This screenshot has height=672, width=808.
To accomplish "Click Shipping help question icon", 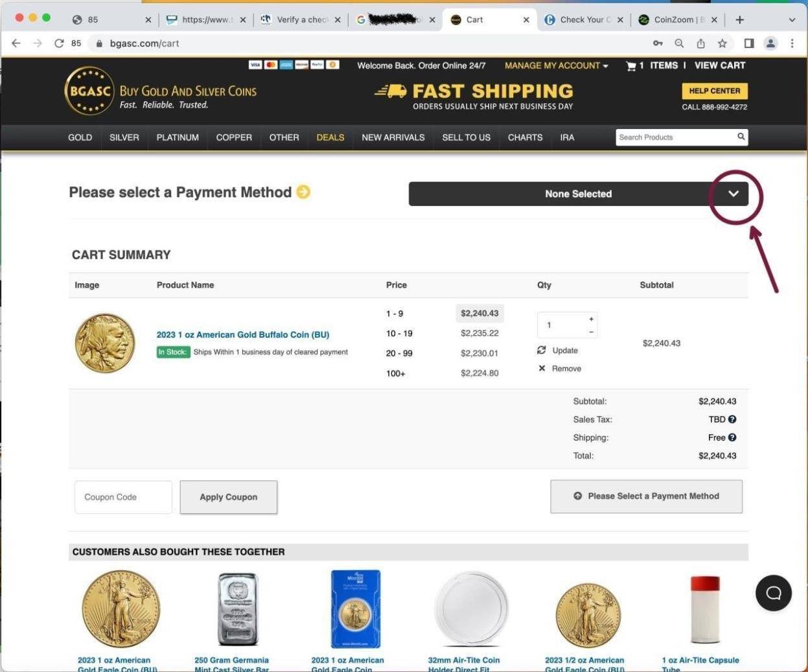I will click(x=732, y=437).
